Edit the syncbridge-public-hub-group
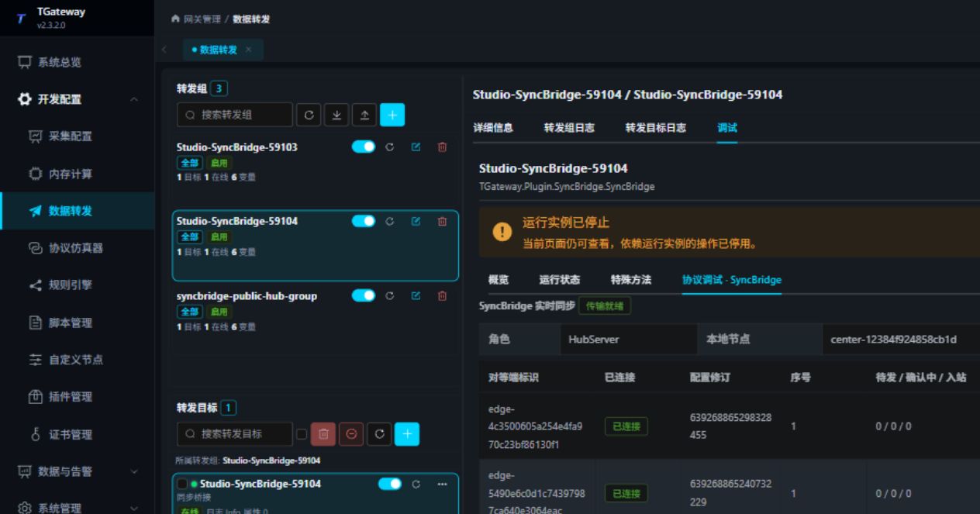Screen dimensions: 980x514 tap(416, 296)
